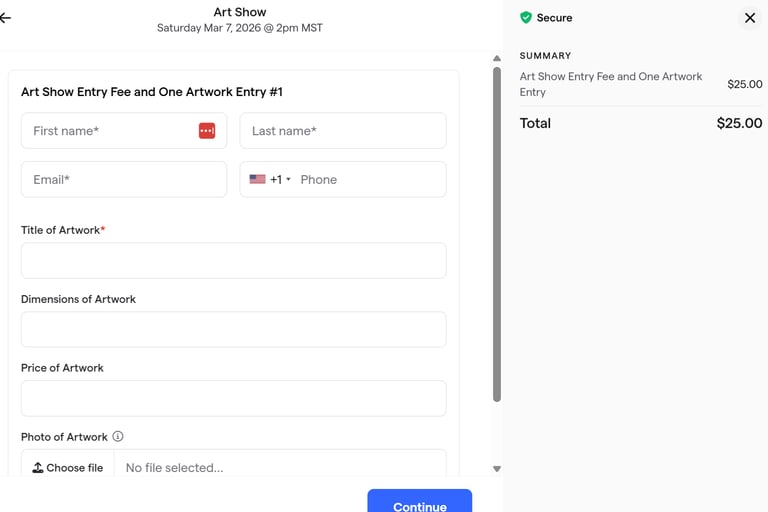Viewport: 768px width, 512px height.
Task: Select the Dimensions of Artwork input
Action: (234, 330)
